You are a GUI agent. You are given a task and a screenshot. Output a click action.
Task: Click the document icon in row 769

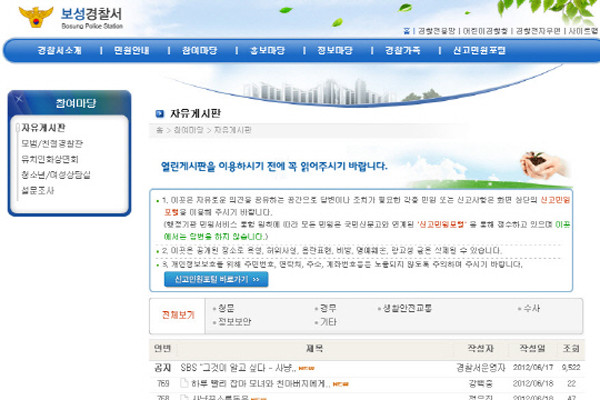click(184, 382)
